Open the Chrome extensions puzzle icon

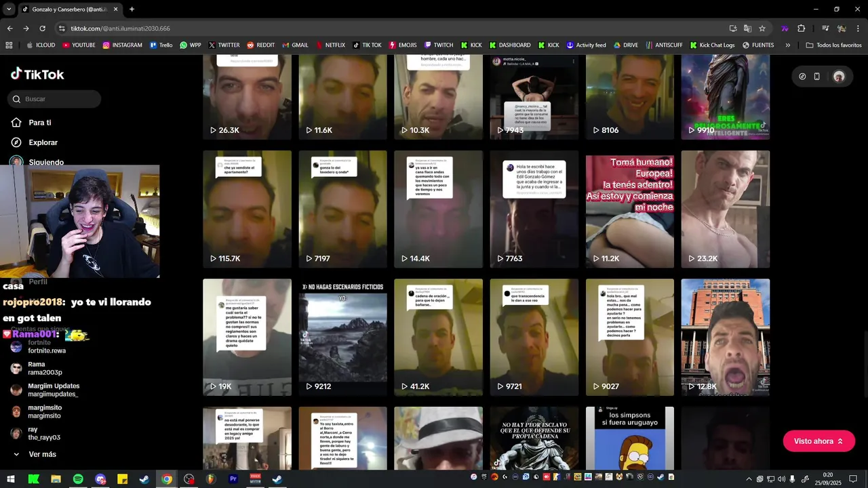pos(802,28)
